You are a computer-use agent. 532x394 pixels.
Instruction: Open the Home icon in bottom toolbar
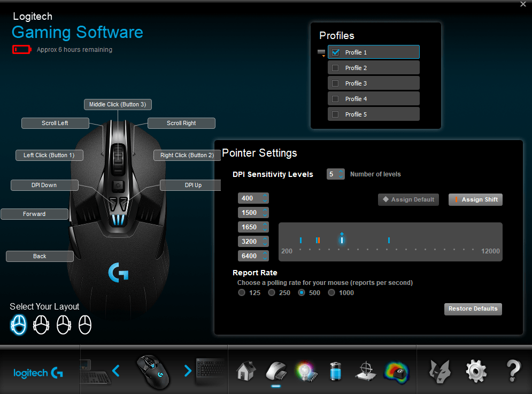tap(245, 370)
